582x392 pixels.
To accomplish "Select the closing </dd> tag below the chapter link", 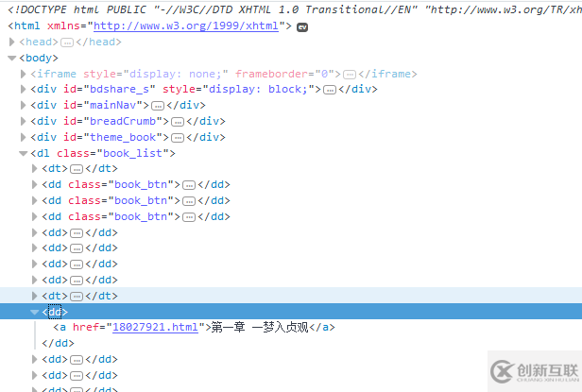I will [58, 343].
